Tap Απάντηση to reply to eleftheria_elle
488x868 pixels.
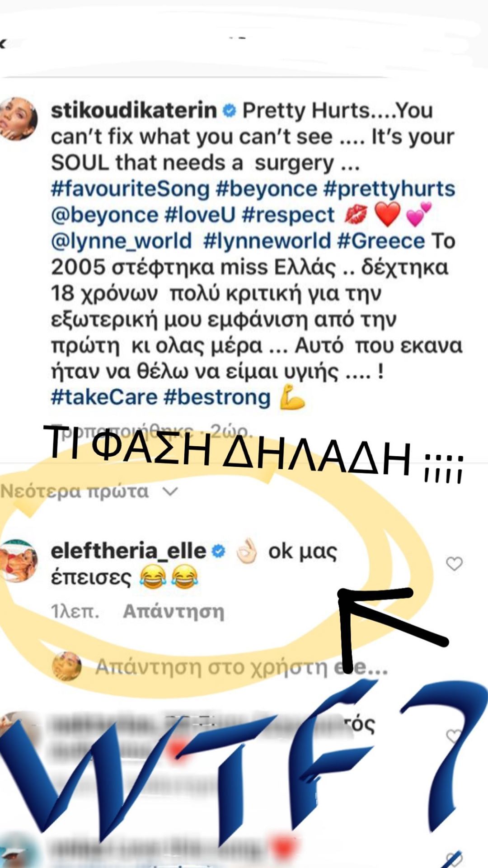pos(174,612)
